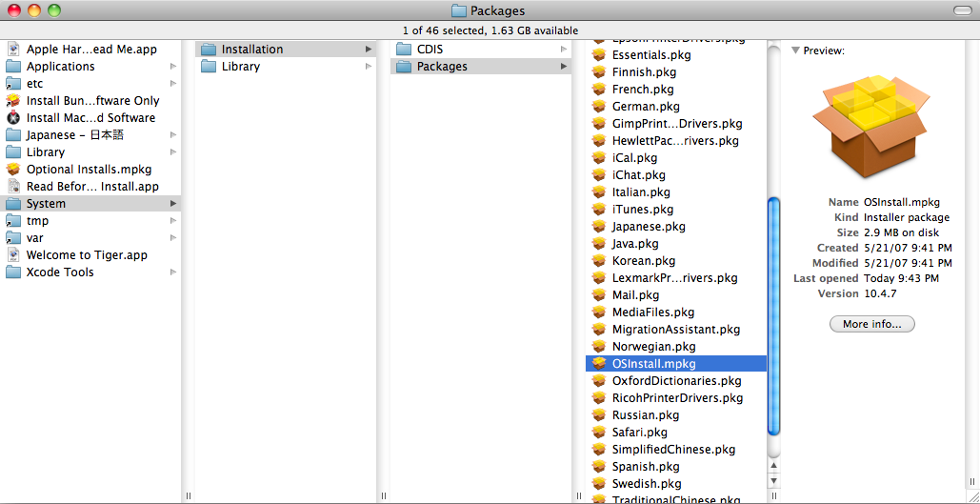This screenshot has width=980, height=504.
Task: Select Norwegian.pkg in the list
Action: [676, 346]
